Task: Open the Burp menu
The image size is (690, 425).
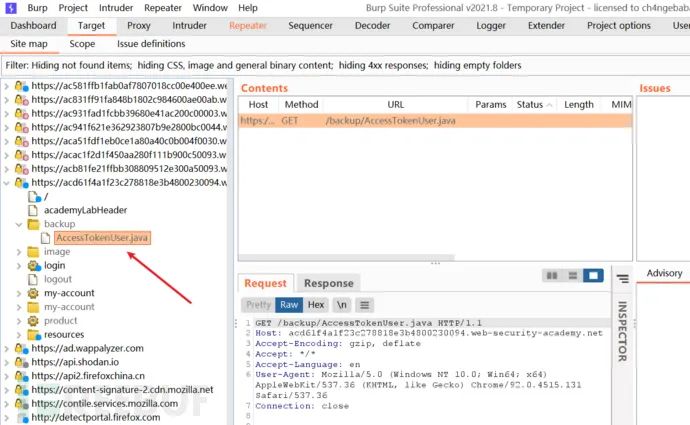Action: pyautogui.click(x=37, y=8)
